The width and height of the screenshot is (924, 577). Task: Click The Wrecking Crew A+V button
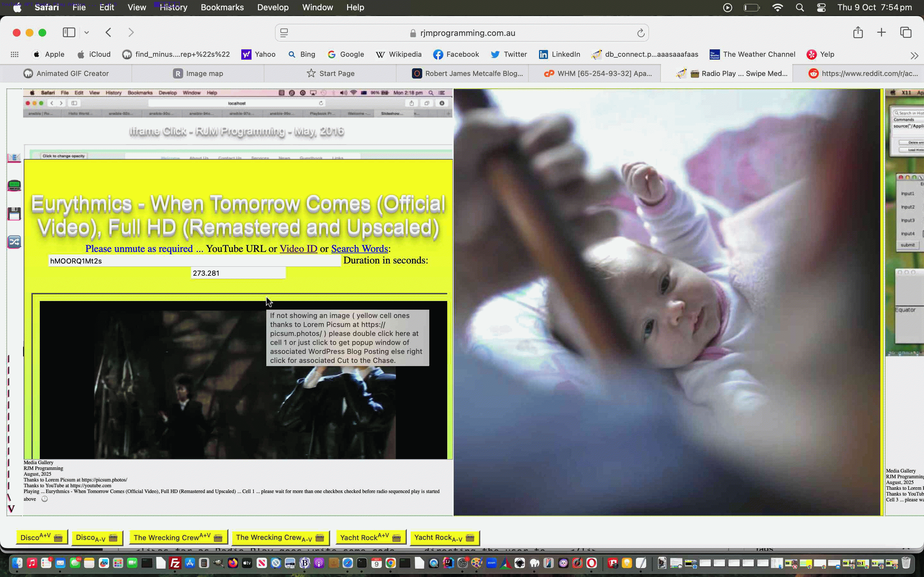[178, 537]
